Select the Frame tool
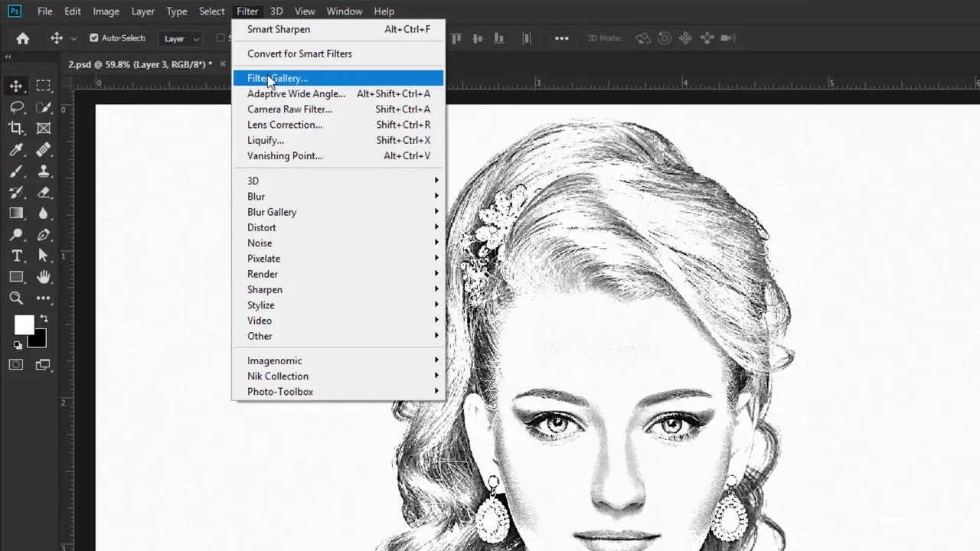This screenshot has height=551, width=980. click(x=44, y=129)
